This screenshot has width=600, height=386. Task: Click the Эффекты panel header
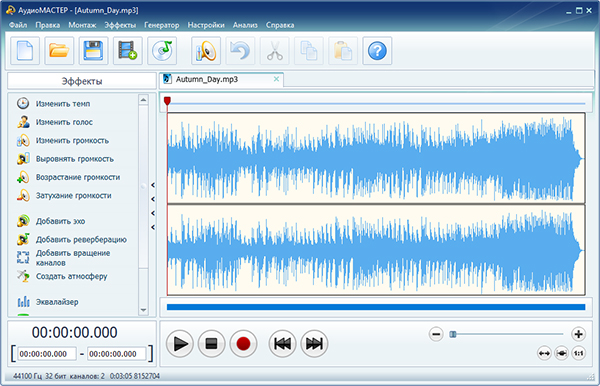(82, 81)
